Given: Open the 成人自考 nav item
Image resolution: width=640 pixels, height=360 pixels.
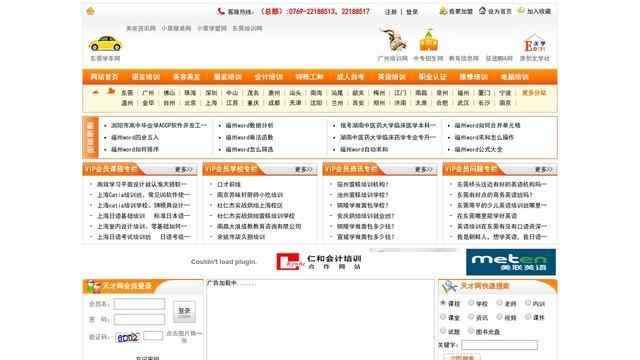Looking at the screenshot, I should click(x=350, y=77).
